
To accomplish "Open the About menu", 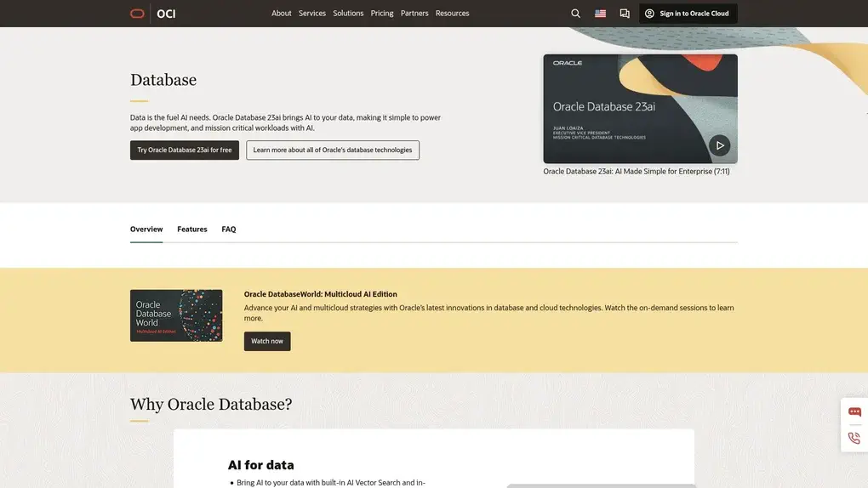I will 281,14.
